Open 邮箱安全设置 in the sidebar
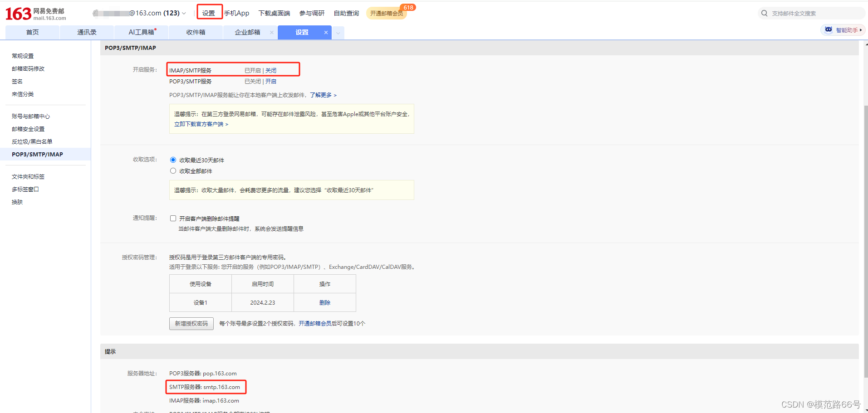The width and height of the screenshot is (868, 413). 28,129
